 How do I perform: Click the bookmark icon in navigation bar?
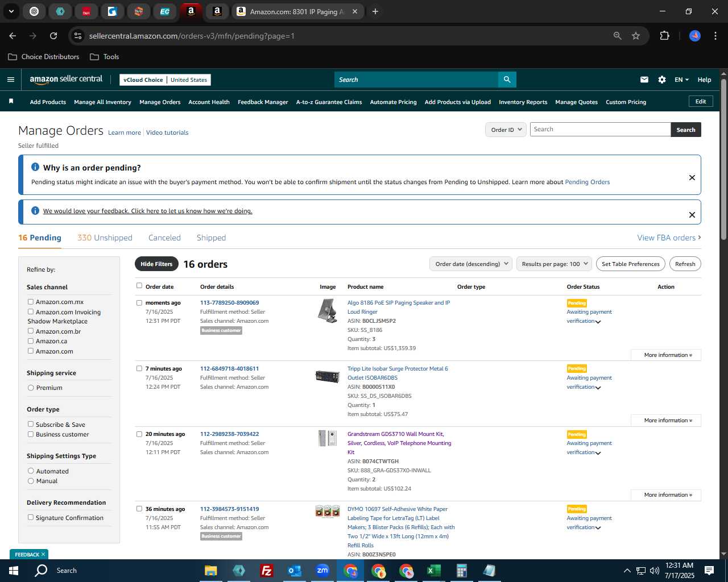coord(11,102)
